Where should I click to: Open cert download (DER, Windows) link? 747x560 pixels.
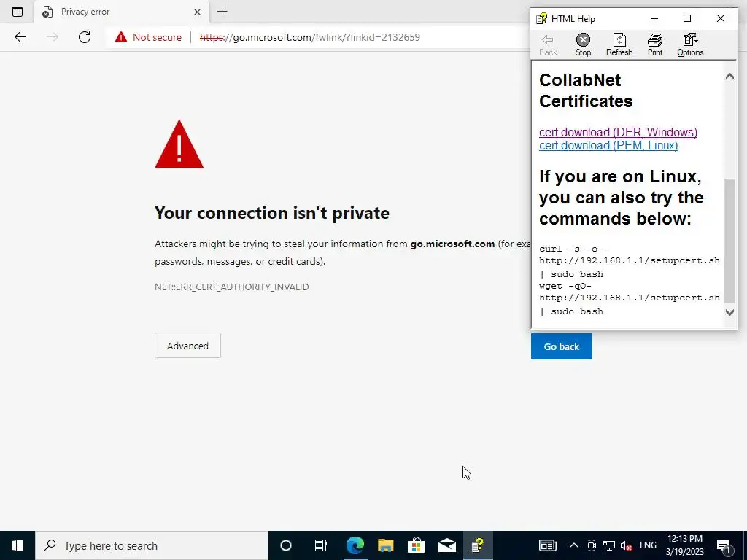[x=618, y=132]
